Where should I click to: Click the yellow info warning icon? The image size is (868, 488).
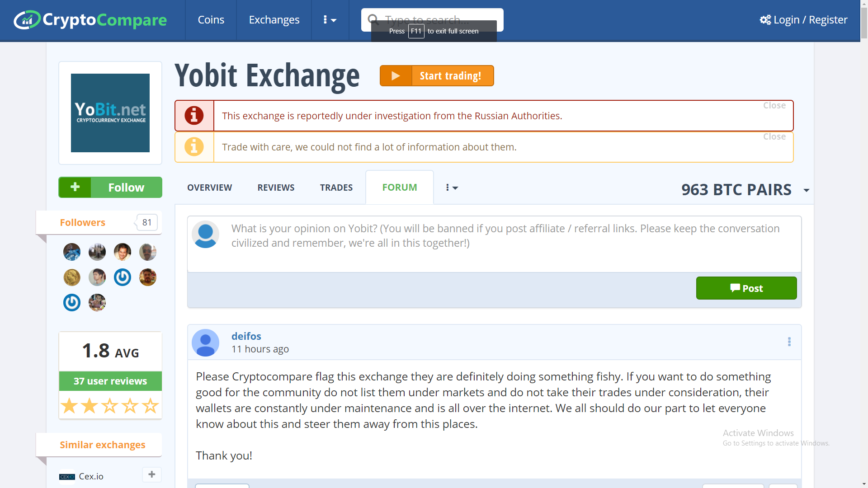click(194, 147)
